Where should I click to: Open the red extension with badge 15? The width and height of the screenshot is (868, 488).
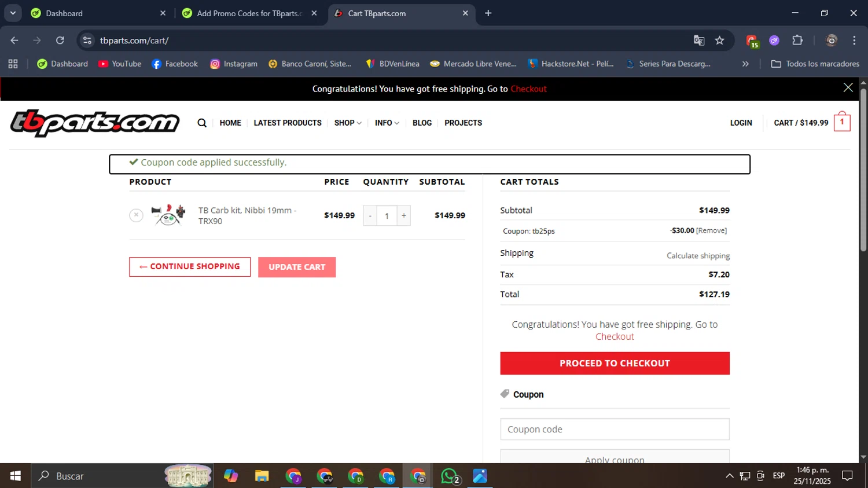pos(752,41)
